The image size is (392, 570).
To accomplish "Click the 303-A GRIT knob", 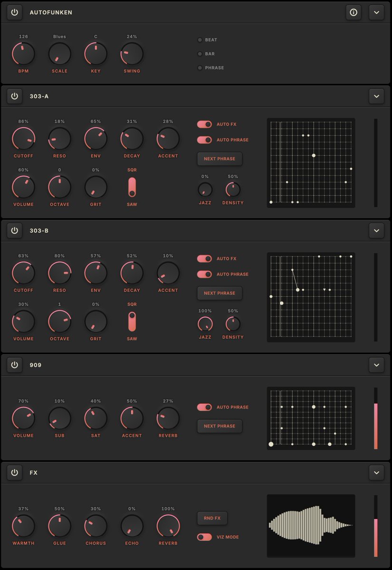I will tap(96, 187).
